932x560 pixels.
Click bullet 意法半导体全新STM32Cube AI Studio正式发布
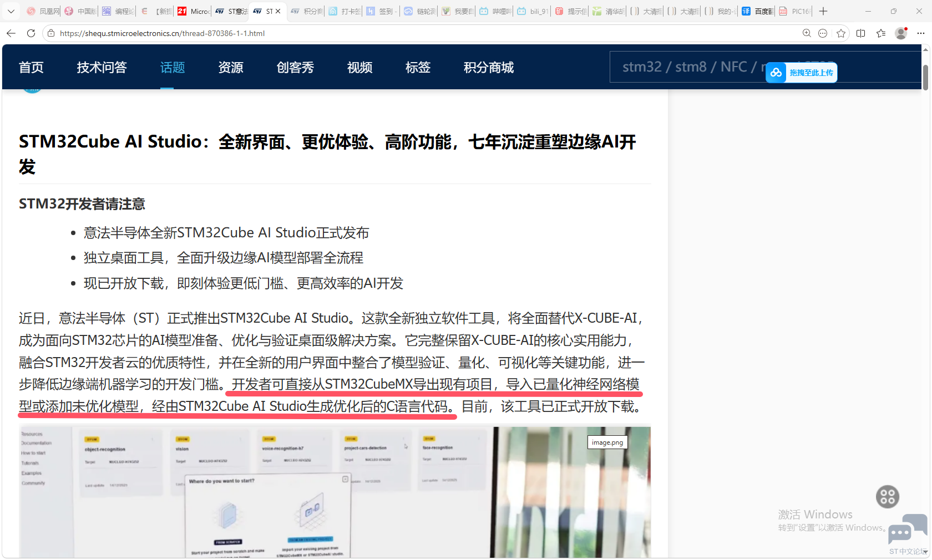click(x=226, y=233)
